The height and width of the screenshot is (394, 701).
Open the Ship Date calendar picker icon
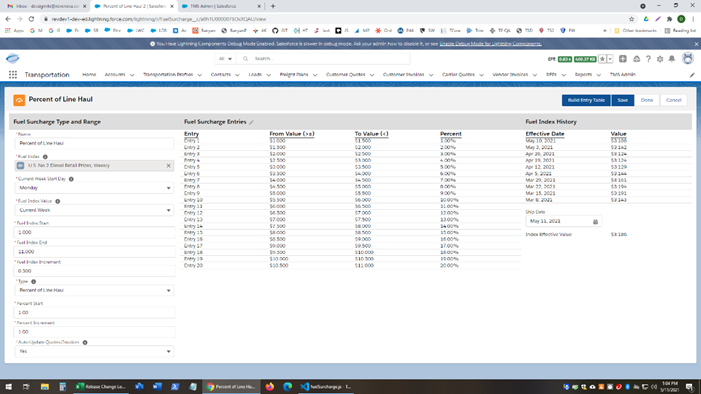pos(595,221)
